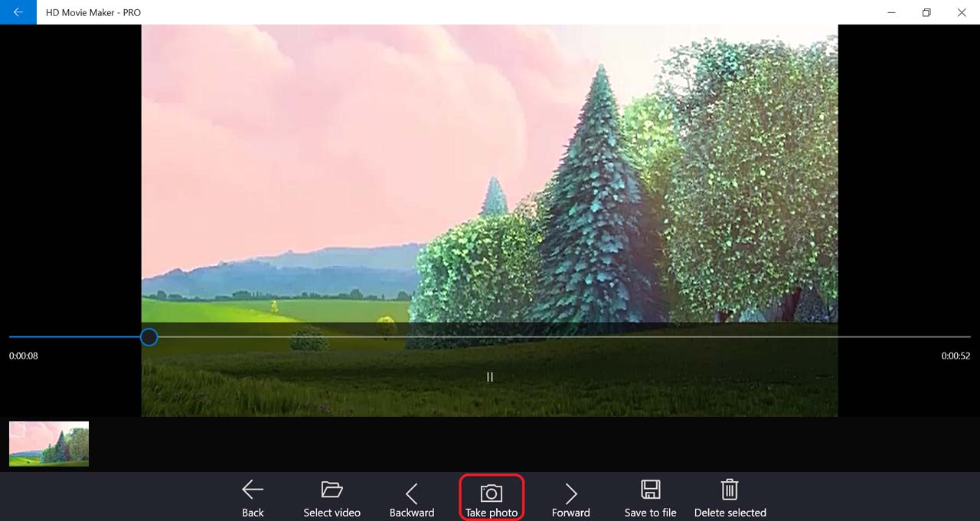Restore down the application window
The image size is (980, 521).
926,12
